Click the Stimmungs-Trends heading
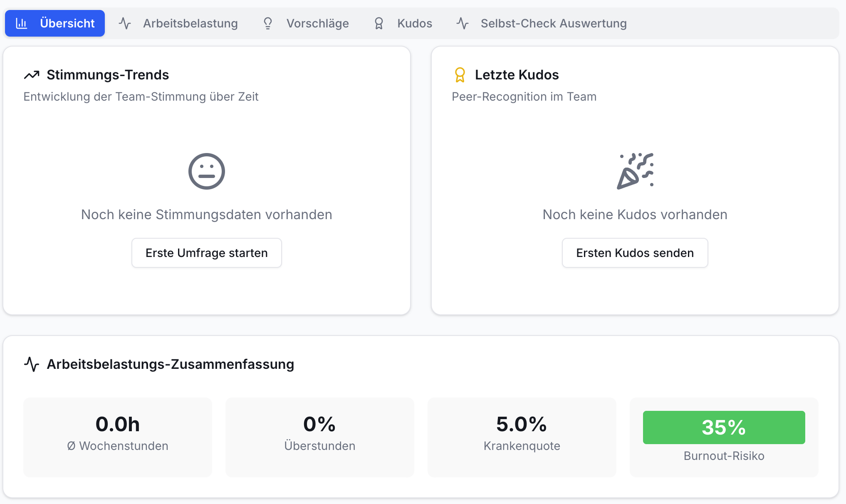The width and height of the screenshot is (846, 504). (108, 75)
